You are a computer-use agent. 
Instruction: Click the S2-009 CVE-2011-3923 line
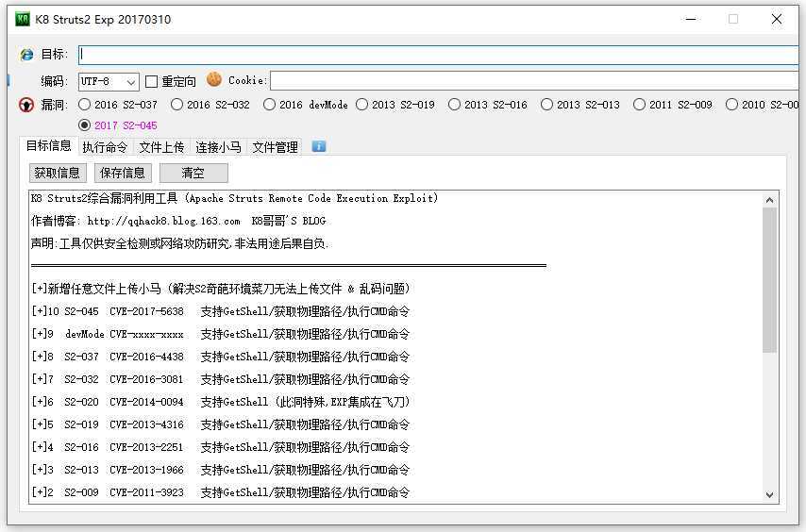[x=221, y=492]
